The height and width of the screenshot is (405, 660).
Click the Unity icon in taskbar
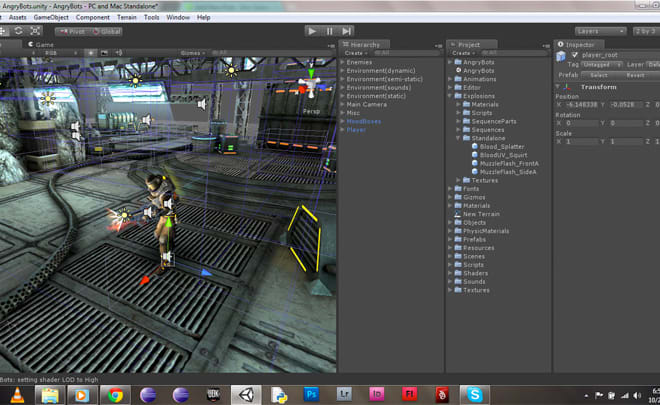tap(246, 395)
